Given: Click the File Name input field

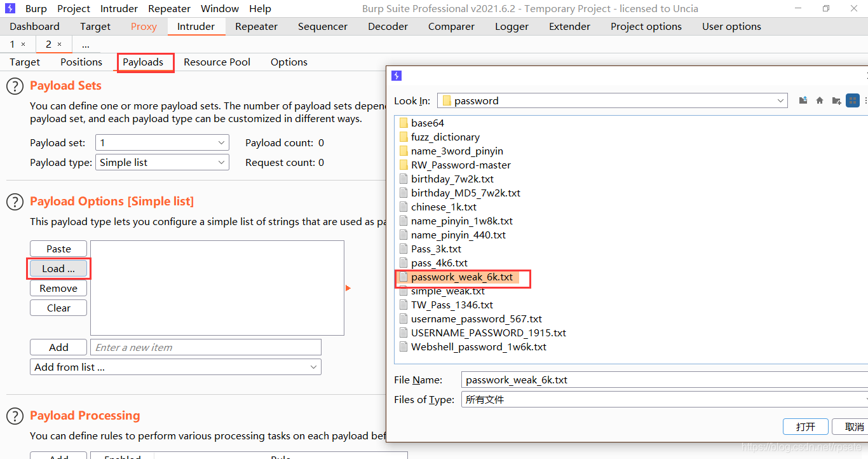Looking at the screenshot, I should (664, 380).
